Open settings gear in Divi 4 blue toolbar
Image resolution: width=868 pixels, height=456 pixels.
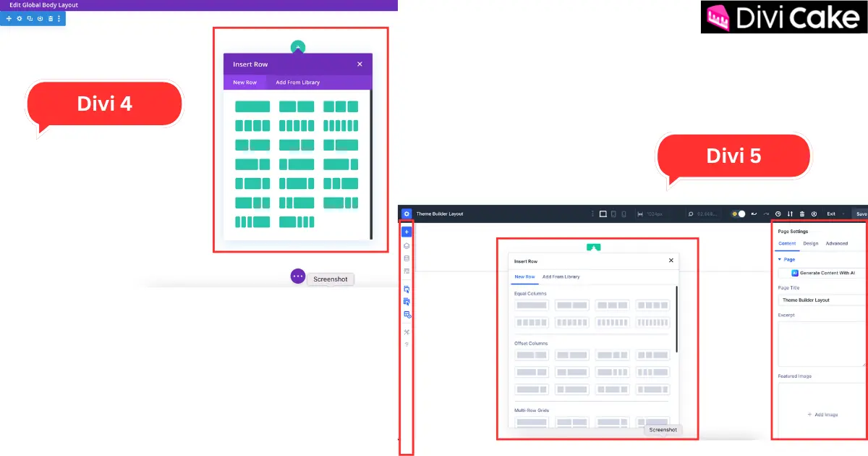[20, 18]
